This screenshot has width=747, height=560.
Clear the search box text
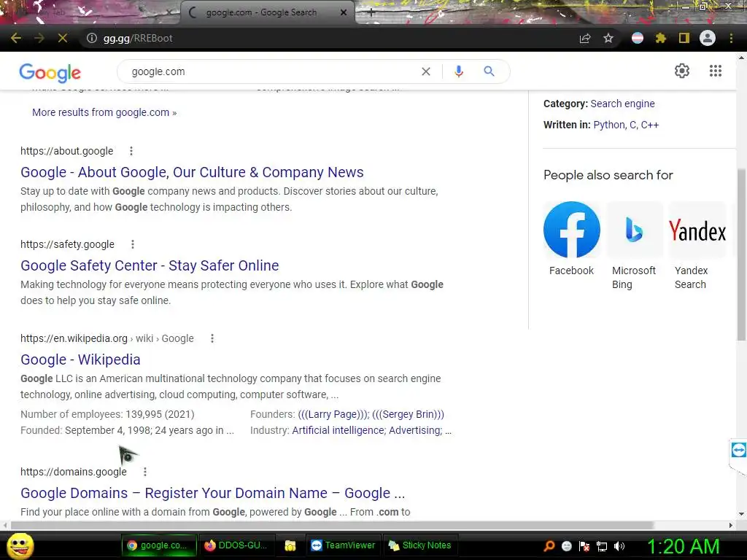426,71
